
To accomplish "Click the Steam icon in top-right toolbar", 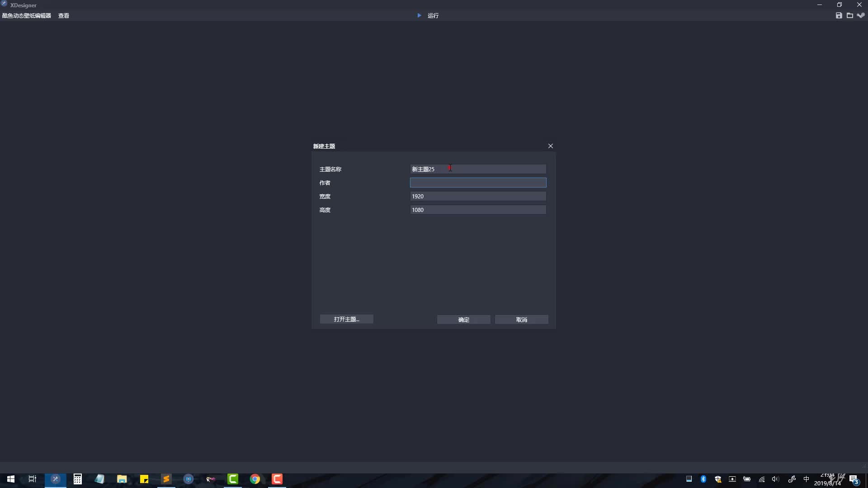I will (861, 15).
